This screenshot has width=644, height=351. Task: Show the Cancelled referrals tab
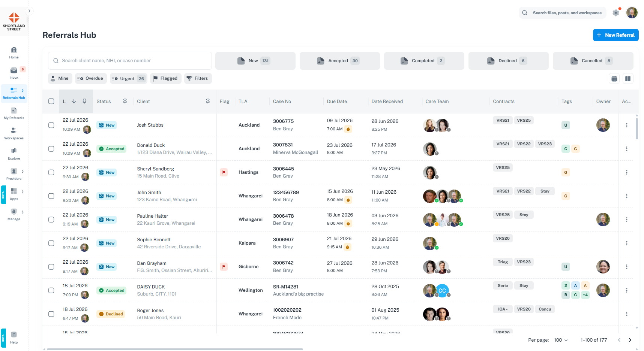pos(593,61)
